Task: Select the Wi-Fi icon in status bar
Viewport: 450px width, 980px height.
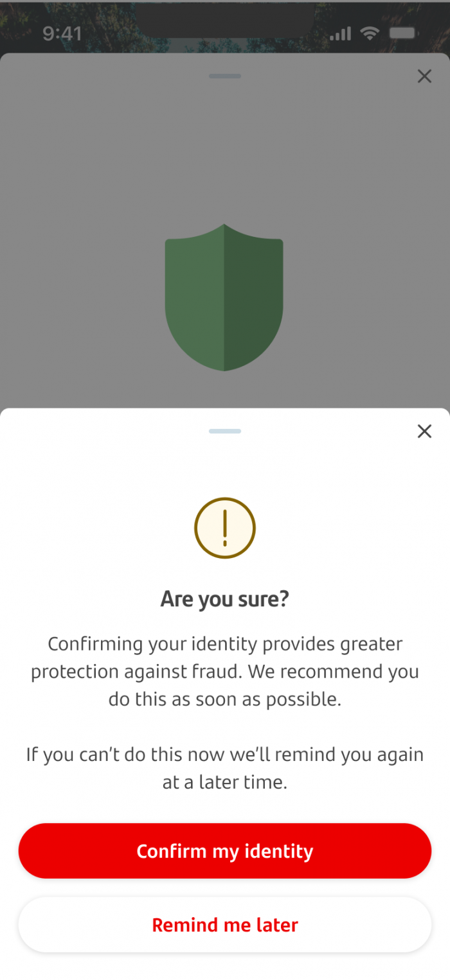Action: pos(370,33)
